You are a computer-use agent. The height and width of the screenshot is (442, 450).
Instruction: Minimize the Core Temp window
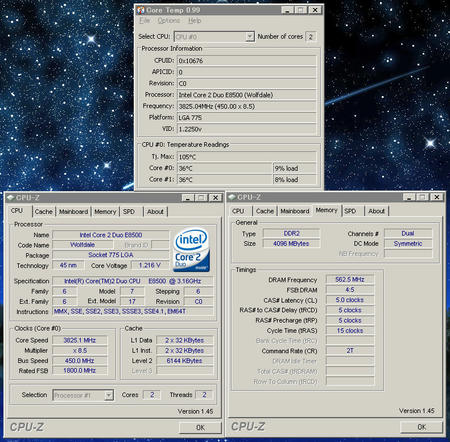pos(287,10)
